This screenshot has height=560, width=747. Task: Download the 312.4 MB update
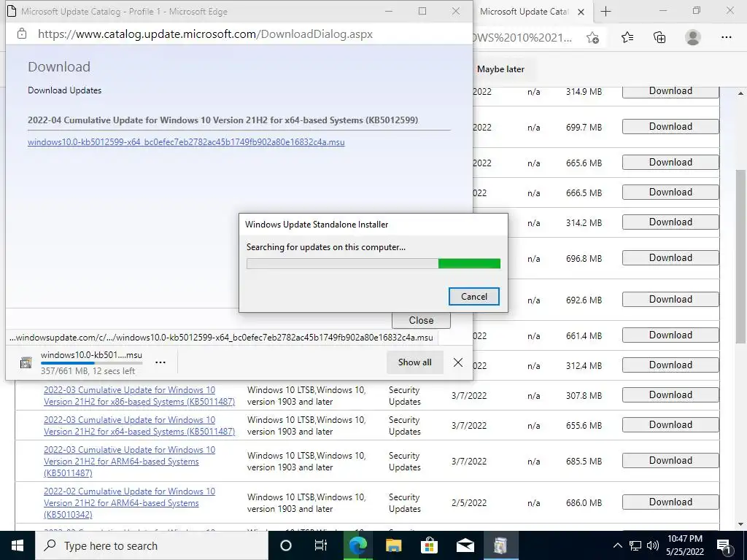click(x=670, y=365)
